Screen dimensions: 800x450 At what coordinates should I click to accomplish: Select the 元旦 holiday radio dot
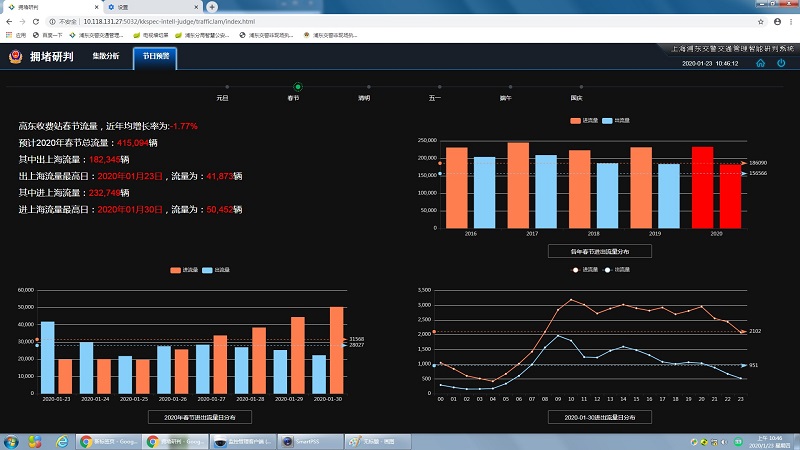(227, 88)
